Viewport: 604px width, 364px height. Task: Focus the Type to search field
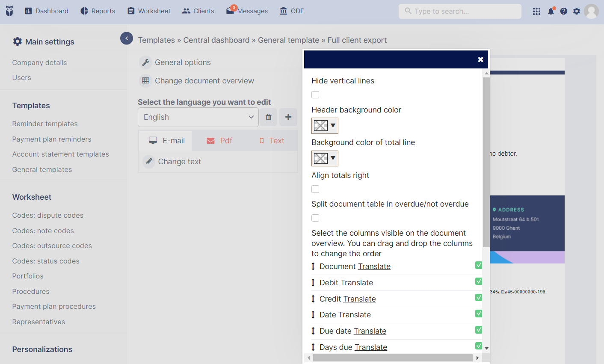(x=460, y=11)
